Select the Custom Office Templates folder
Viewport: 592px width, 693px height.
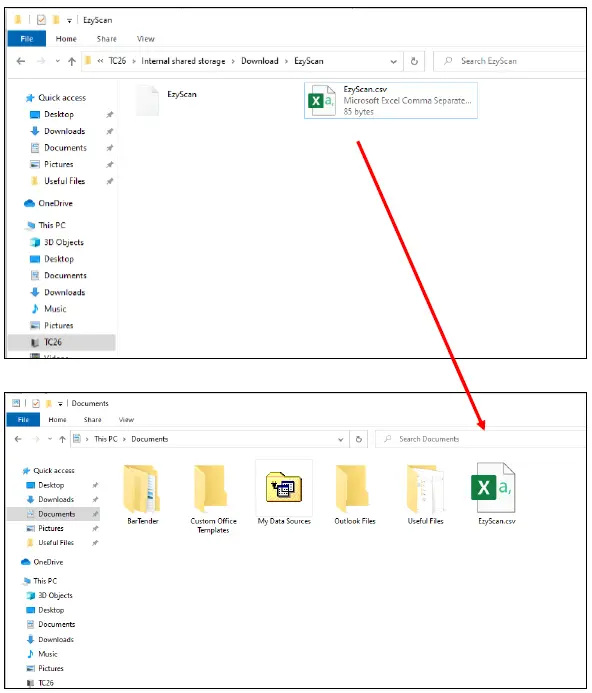(x=213, y=499)
